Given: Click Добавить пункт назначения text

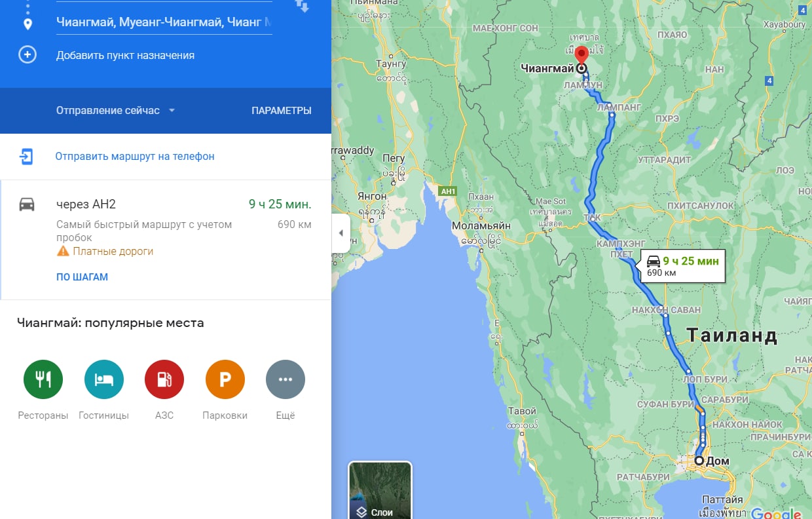Looking at the screenshot, I should pyautogui.click(x=125, y=55).
